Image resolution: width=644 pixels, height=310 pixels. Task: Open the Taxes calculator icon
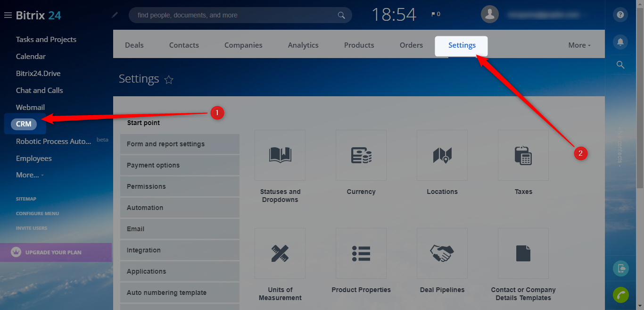pos(523,155)
